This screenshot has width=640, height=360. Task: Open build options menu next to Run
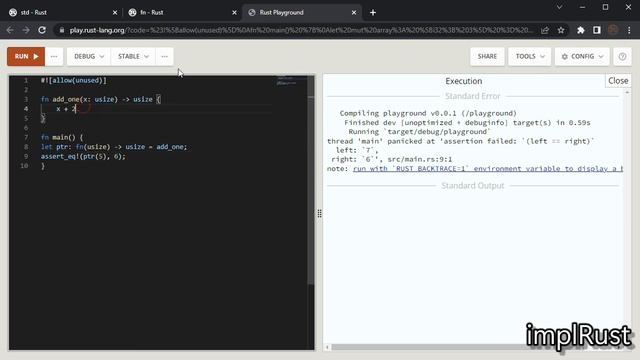click(54, 56)
